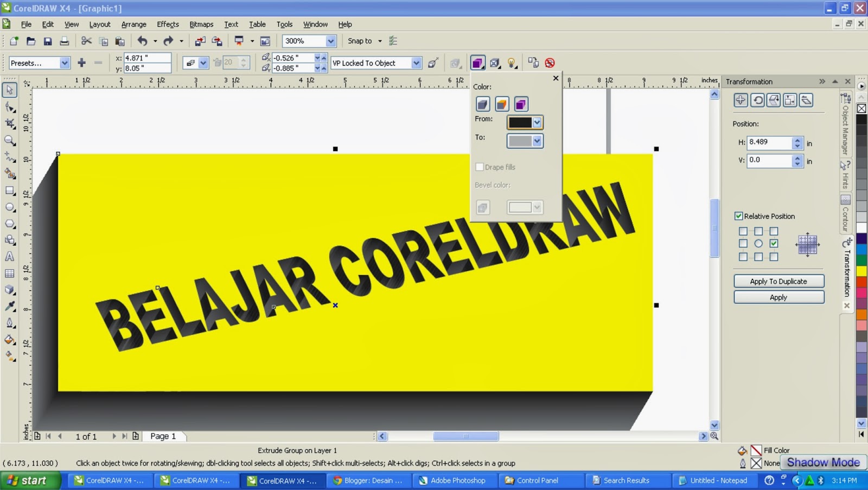Click the yellow swatch in the color palette
Screen dimensions: 868x490
861,271
